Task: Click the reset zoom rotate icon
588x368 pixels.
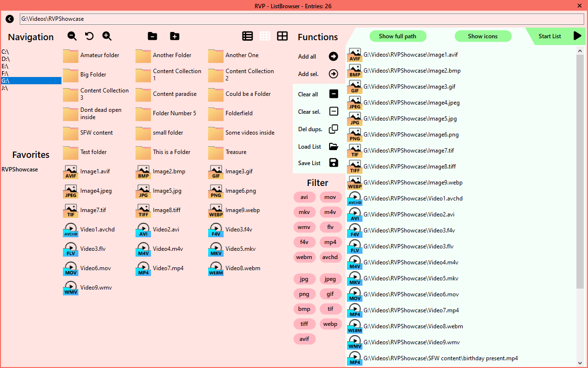Action: (90, 36)
